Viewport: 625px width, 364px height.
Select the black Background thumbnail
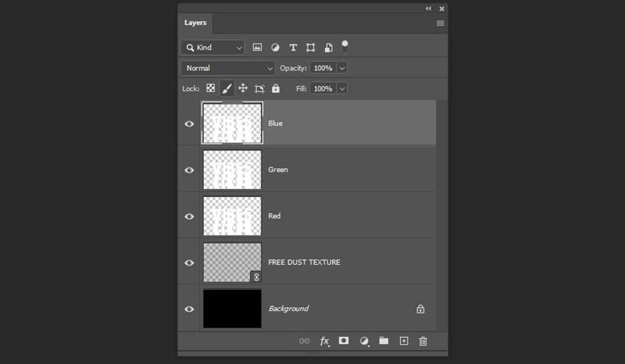coord(232,308)
